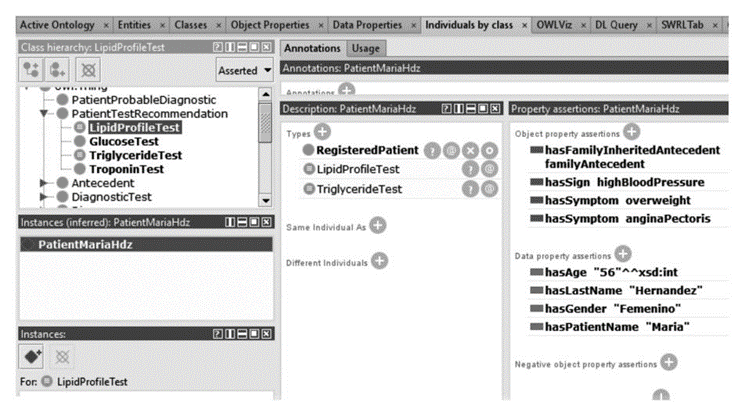748x402 pixels.
Task: Add a new type with Types plus icon
Action: click(322, 131)
